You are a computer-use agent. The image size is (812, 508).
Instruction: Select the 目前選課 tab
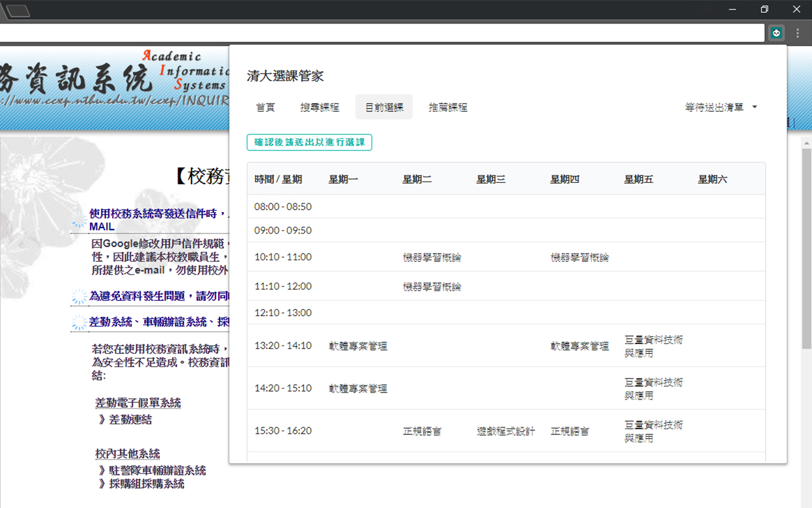point(384,107)
